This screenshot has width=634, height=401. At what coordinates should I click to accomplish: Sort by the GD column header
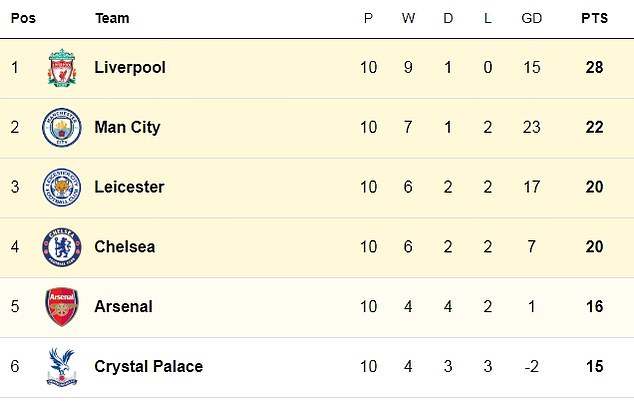tap(531, 18)
